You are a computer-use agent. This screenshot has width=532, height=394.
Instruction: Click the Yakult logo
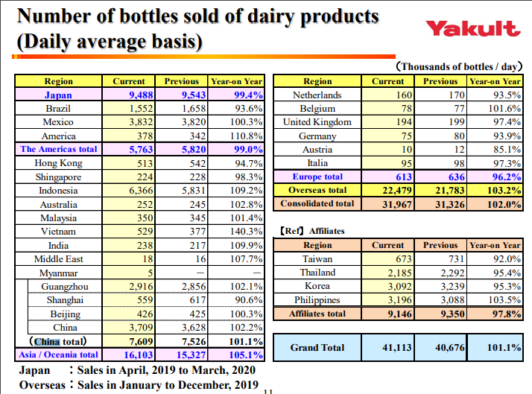(473, 28)
